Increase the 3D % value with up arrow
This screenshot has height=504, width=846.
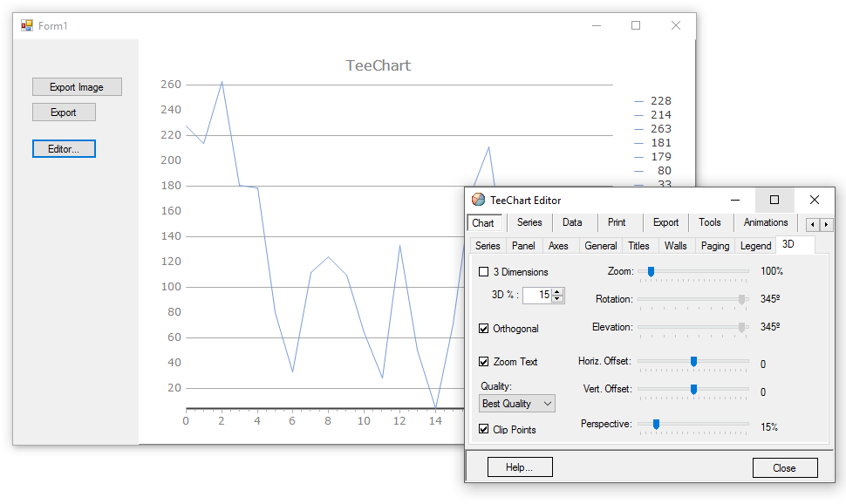[x=557, y=292]
